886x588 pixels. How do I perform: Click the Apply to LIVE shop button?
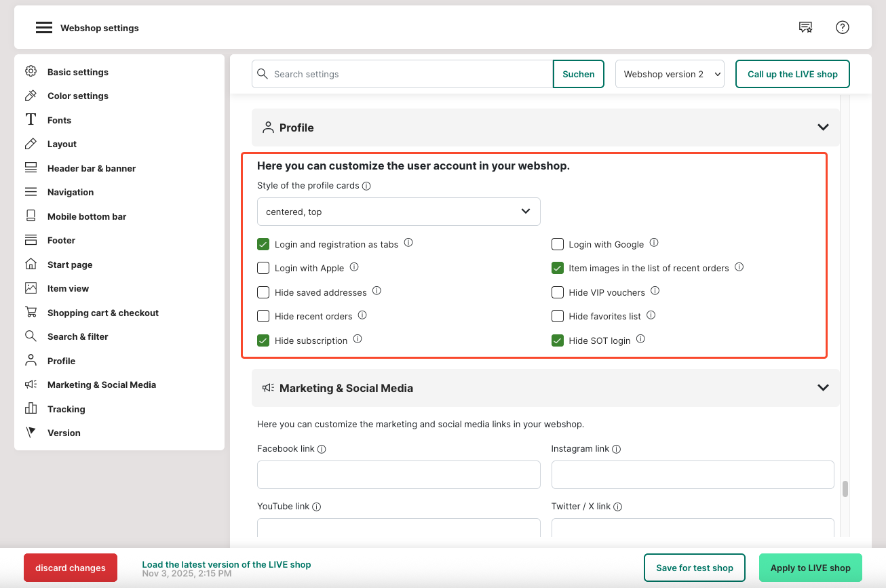810,568
